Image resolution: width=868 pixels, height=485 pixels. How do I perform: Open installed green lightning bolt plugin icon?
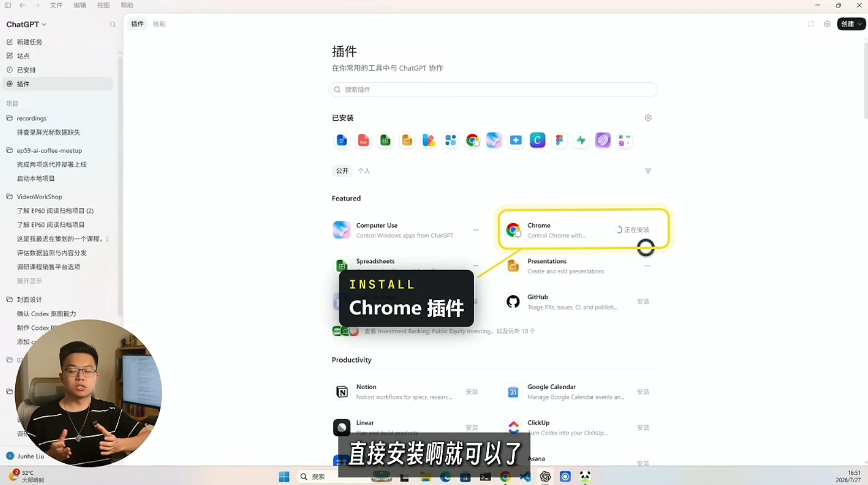[581, 140]
